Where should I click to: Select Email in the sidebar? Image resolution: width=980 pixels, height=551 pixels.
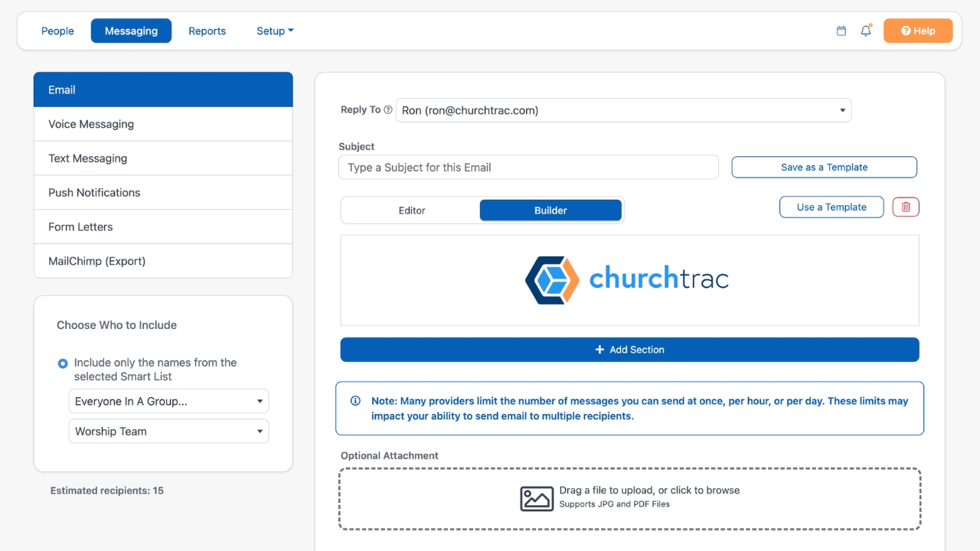pos(163,90)
